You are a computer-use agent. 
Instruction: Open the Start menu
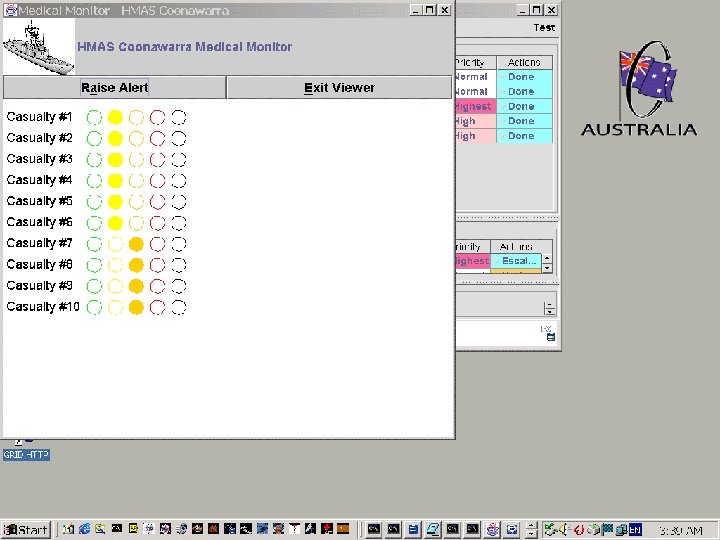(26, 529)
